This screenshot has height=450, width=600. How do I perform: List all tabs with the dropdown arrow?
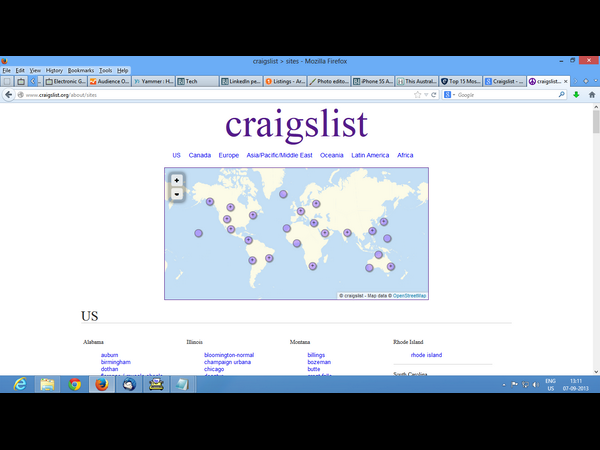pyautogui.click(x=595, y=81)
